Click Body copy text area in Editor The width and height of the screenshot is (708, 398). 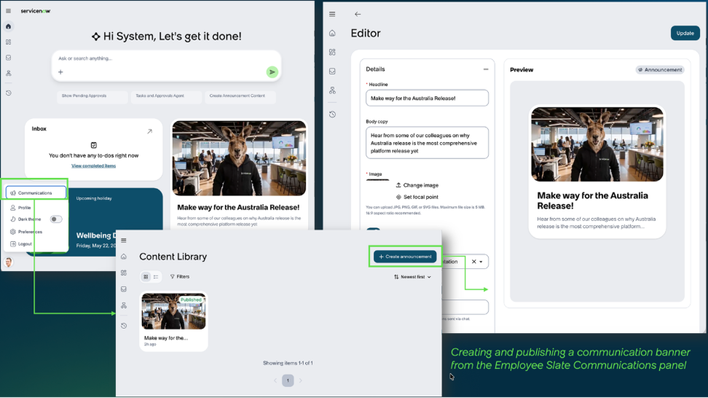(x=427, y=143)
